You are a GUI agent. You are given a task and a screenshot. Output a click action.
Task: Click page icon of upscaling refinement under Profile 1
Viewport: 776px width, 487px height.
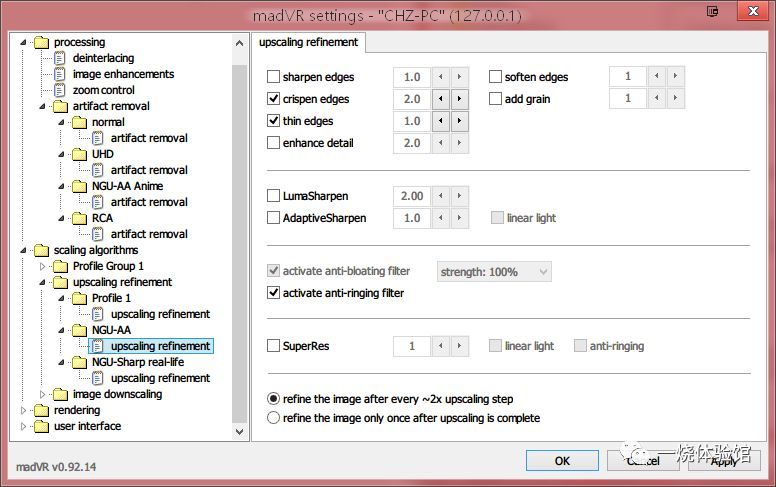click(98, 314)
